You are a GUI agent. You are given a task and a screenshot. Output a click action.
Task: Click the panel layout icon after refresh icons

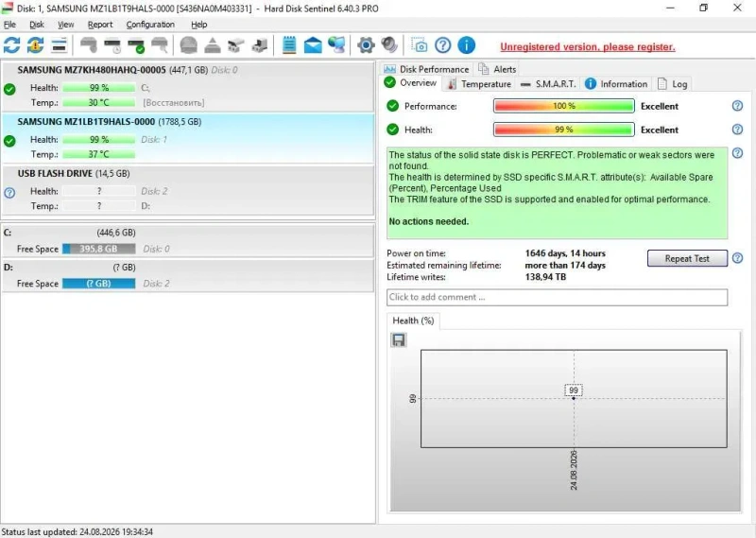59,45
